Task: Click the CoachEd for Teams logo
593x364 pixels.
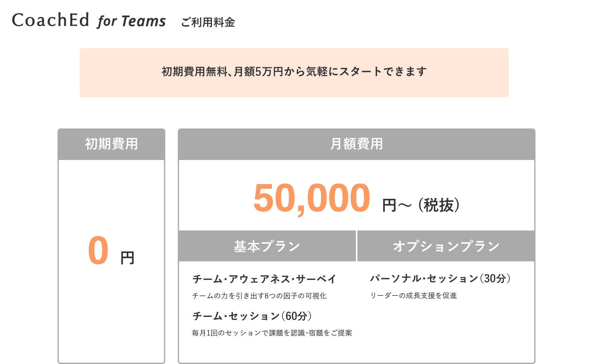Action: pyautogui.click(x=89, y=20)
